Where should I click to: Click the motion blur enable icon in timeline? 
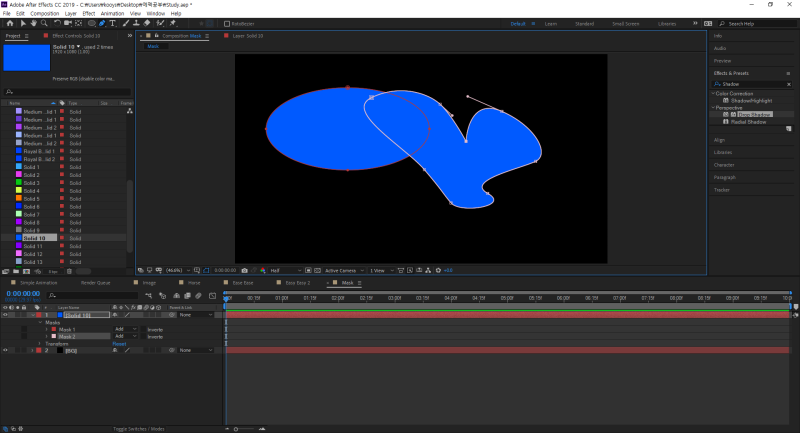198,295
